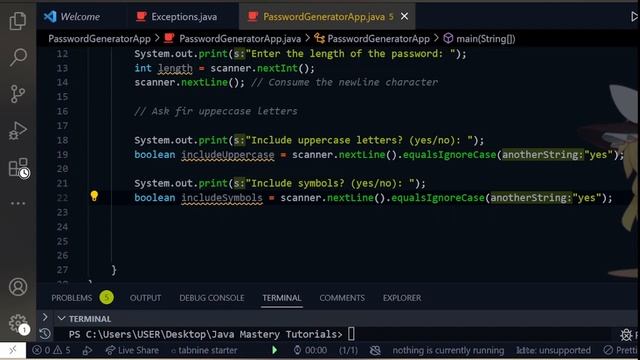
Task: Click the 'length' variable on line 13
Action: tap(175, 68)
